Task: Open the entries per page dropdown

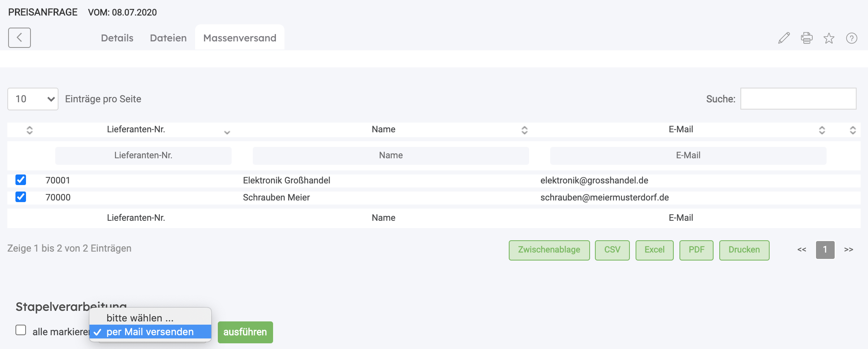Action: coord(33,99)
